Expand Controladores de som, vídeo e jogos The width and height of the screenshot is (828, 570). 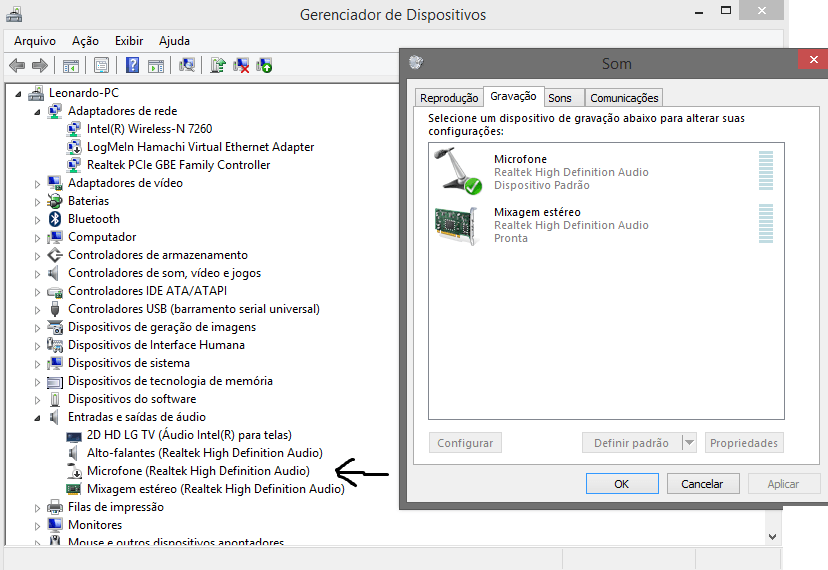(x=39, y=274)
